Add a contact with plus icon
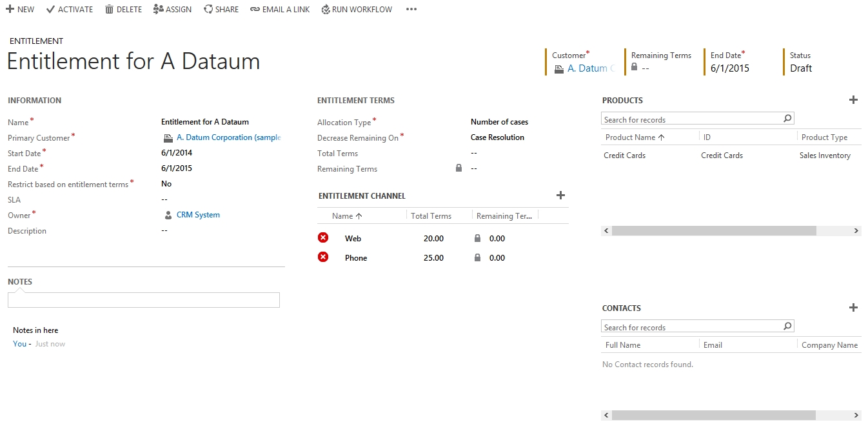The height and width of the screenshot is (431, 868). 853,308
